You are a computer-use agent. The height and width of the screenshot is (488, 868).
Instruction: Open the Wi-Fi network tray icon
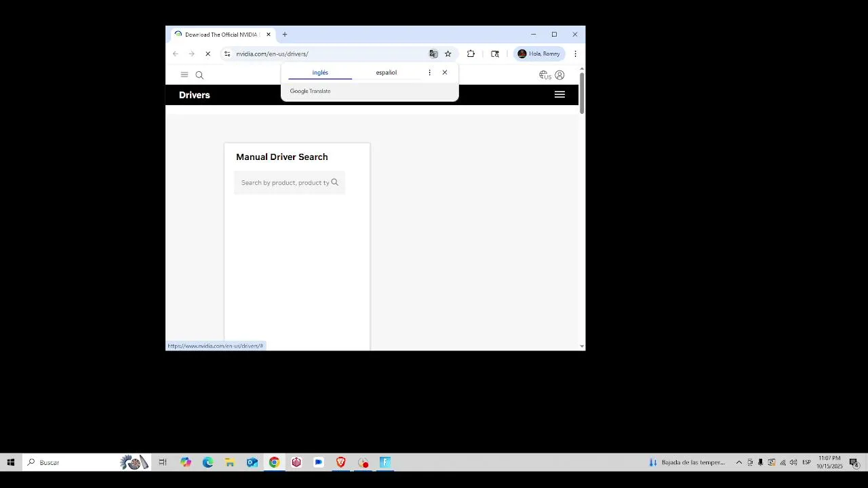783,462
